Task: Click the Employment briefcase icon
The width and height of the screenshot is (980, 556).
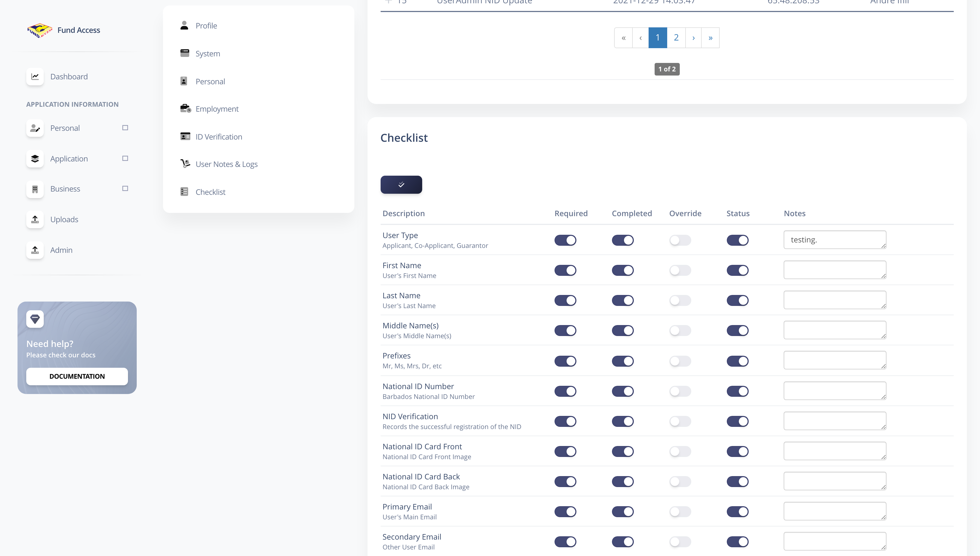Action: pyautogui.click(x=185, y=108)
